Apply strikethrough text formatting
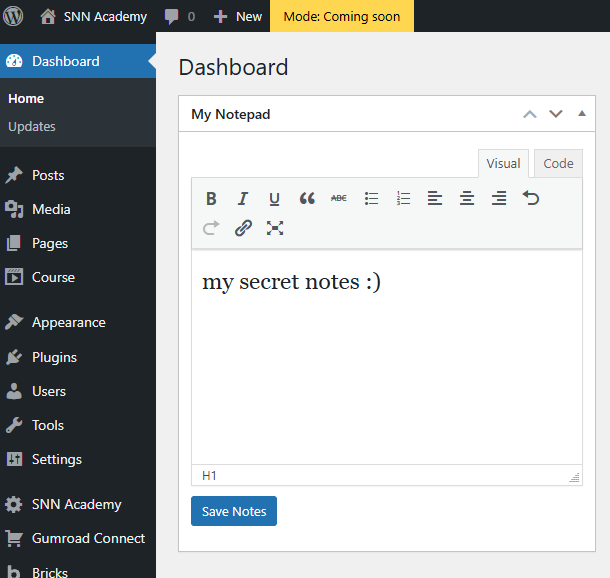The height and width of the screenshot is (578, 610). 339,198
